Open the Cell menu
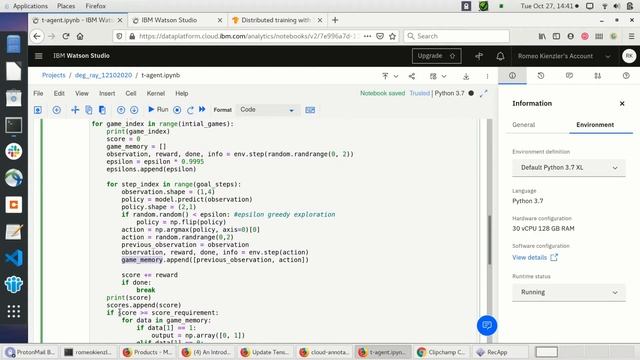640x360 pixels. tap(131, 93)
